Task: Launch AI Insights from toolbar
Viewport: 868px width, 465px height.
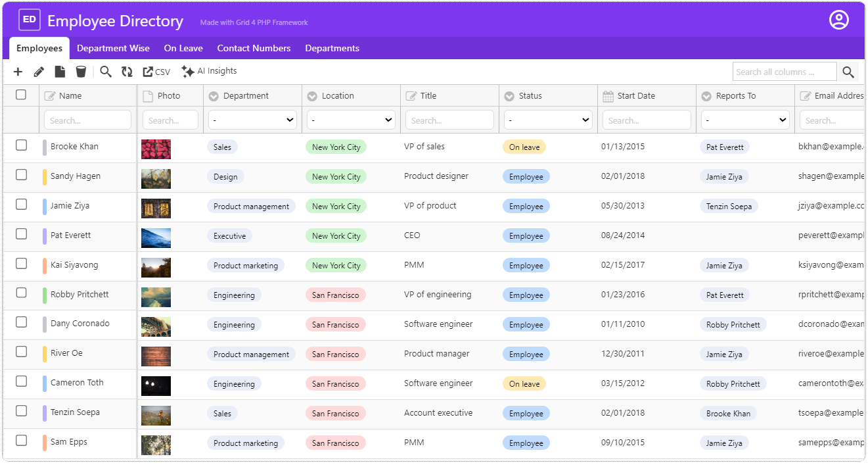Action: coord(209,72)
